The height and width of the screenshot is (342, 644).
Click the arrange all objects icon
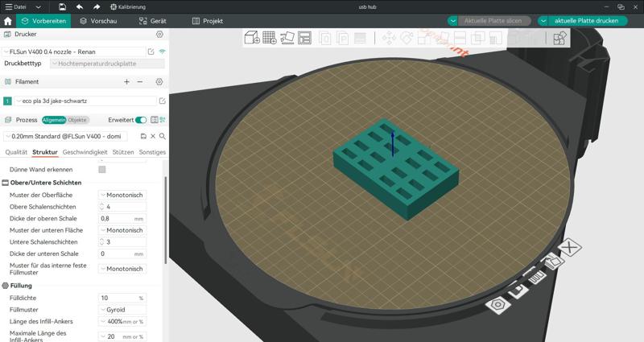305,38
